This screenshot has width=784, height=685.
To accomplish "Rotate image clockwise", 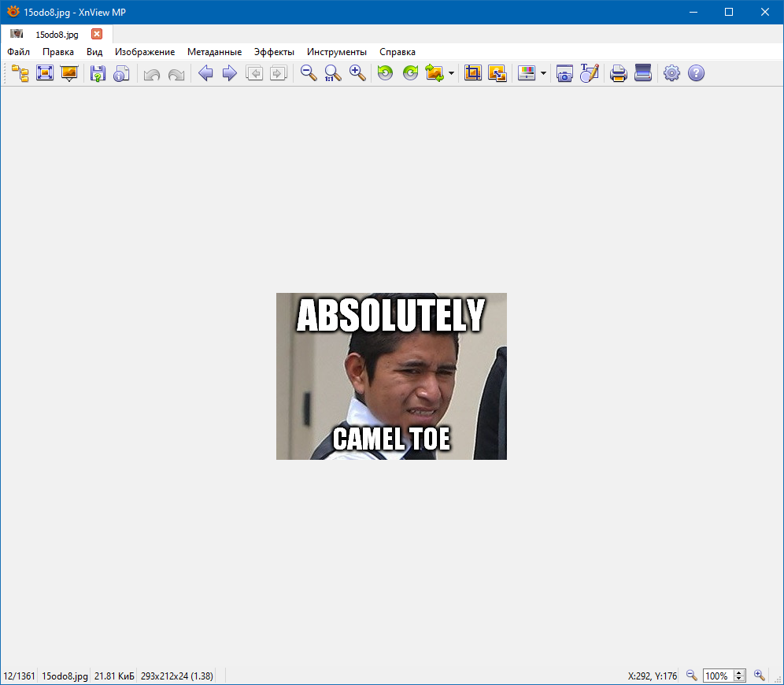I will 410,73.
